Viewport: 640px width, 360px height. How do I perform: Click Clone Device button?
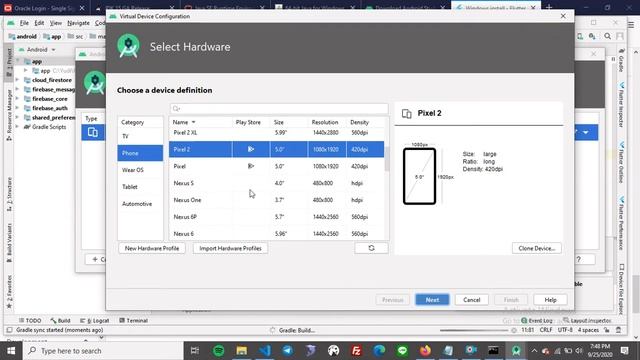[x=537, y=248]
